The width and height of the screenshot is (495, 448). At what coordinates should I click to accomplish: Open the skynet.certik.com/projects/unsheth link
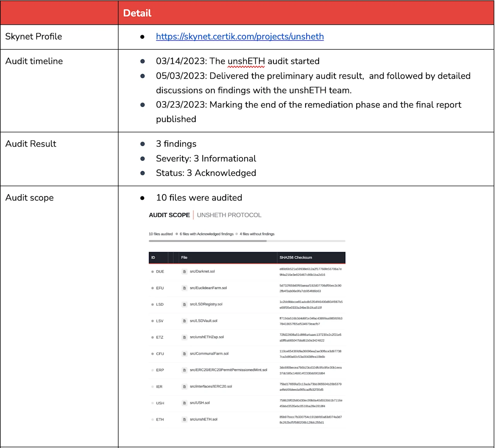[240, 36]
